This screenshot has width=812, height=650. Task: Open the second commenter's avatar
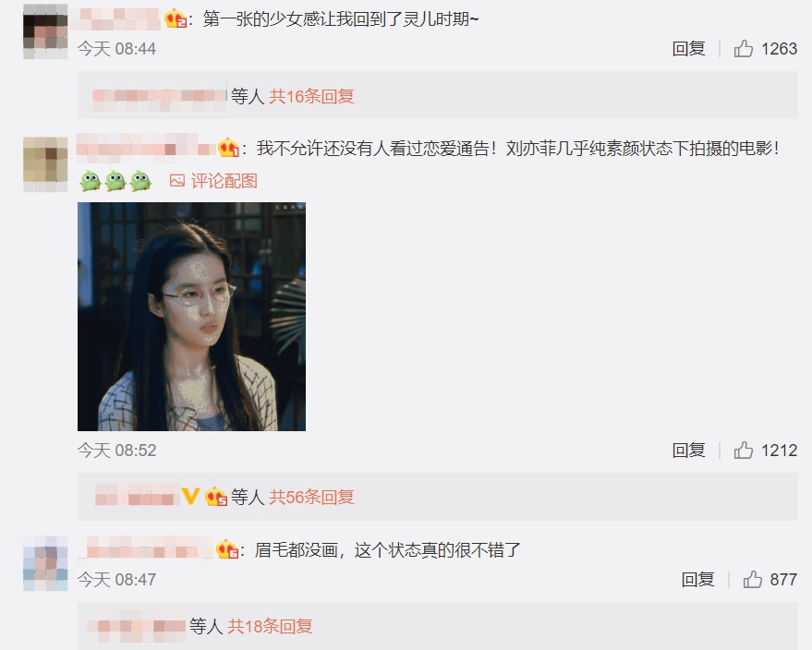45,164
